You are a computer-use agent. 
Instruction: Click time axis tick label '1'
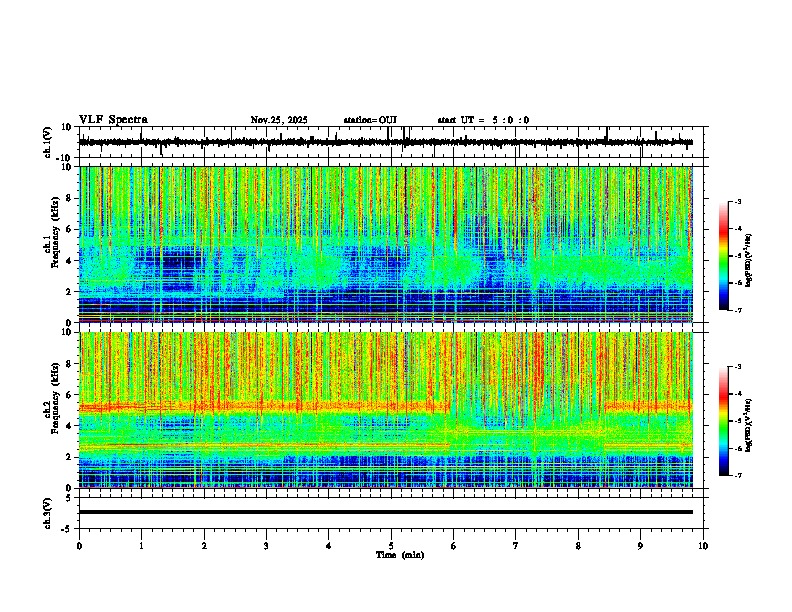pyautogui.click(x=141, y=546)
